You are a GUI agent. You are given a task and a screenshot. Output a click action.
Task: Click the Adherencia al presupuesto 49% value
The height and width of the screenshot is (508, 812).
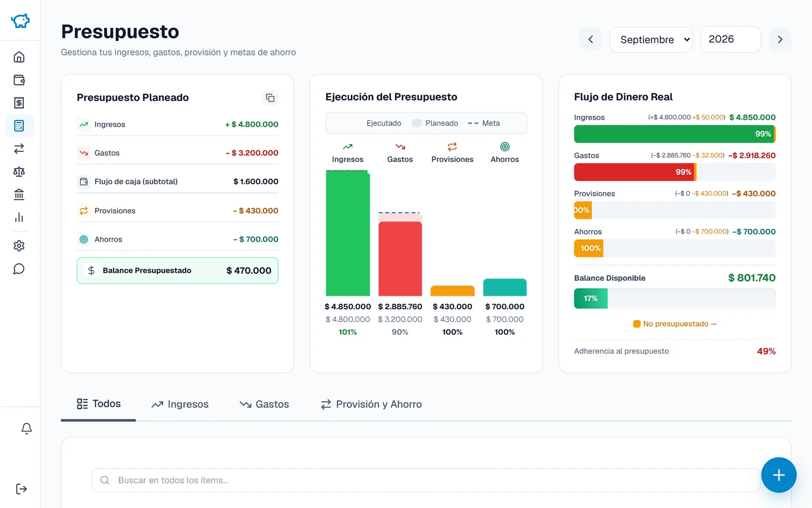(x=766, y=352)
